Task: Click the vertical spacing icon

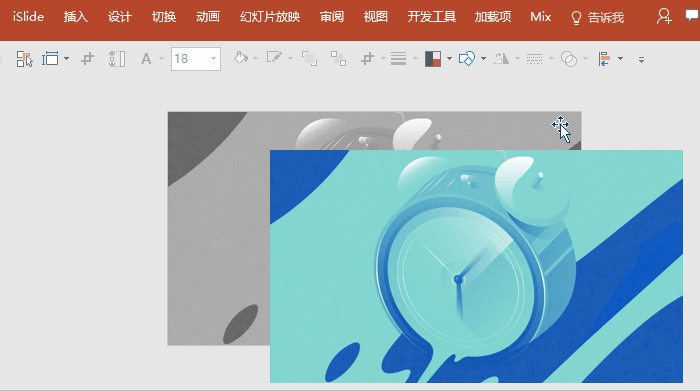Action: pos(117,59)
